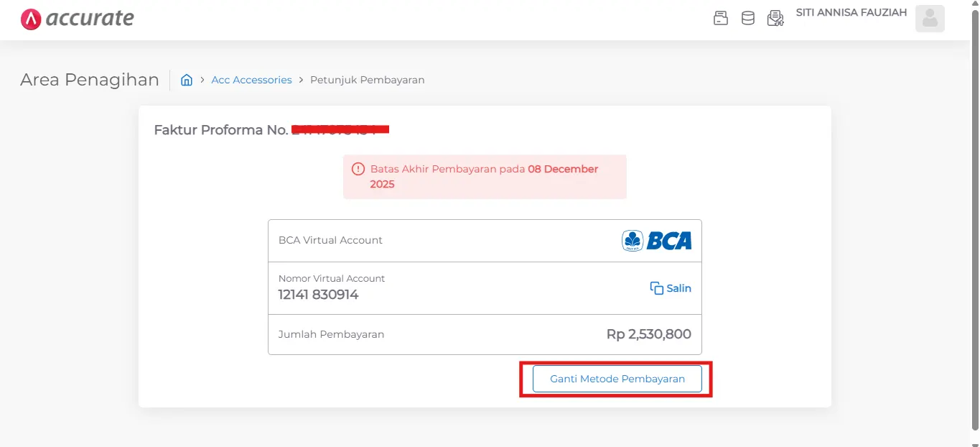Open the file cabinet icon in the header
Image resolution: width=980 pixels, height=447 pixels.
click(721, 17)
